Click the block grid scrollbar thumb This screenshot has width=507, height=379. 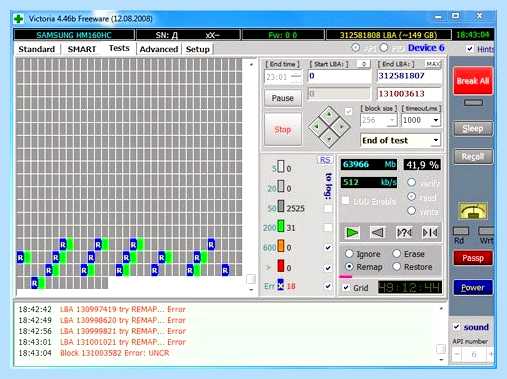point(251,279)
